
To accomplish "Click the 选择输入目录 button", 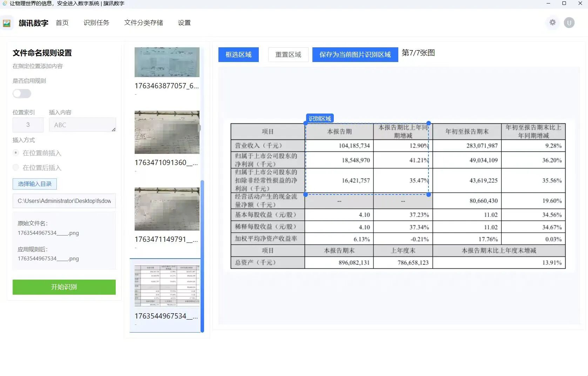I will point(35,184).
